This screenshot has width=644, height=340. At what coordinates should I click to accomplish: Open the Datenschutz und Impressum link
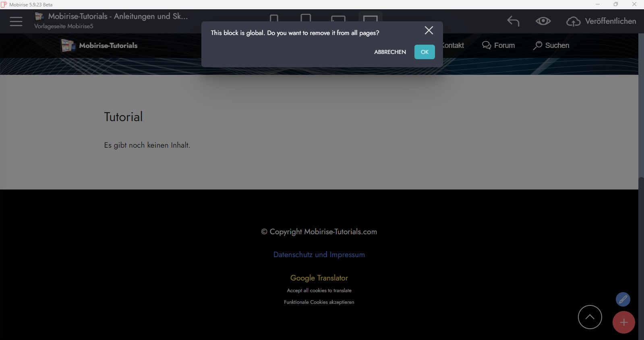tap(319, 255)
